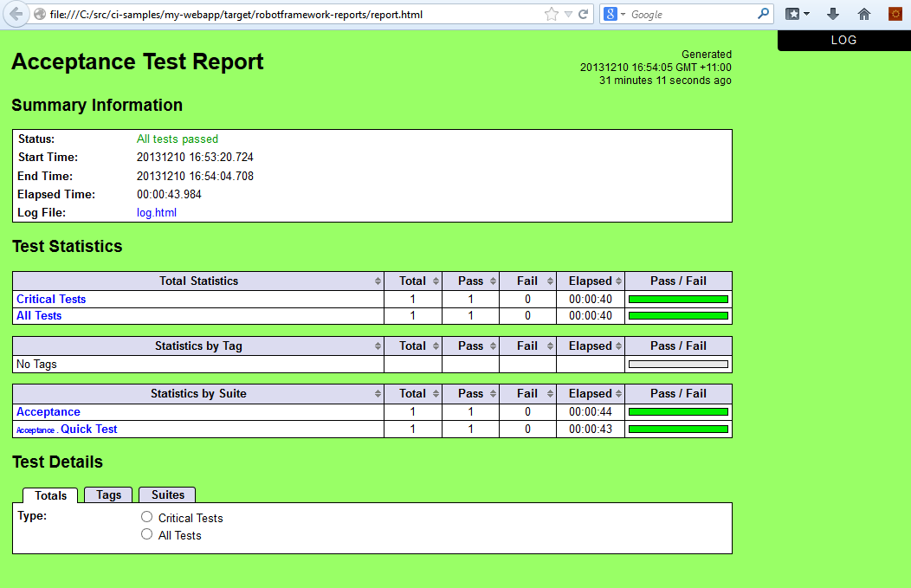
Task: Click the search magnifier icon
Action: click(x=763, y=14)
